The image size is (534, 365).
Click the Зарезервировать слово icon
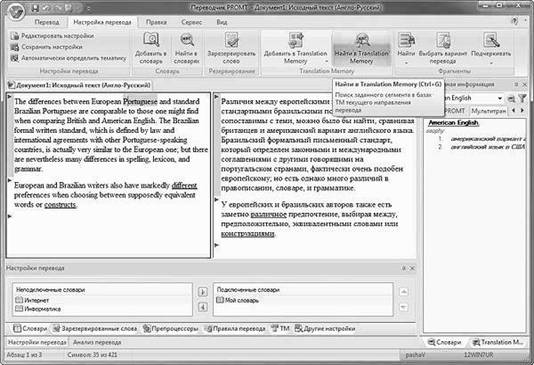(232, 39)
